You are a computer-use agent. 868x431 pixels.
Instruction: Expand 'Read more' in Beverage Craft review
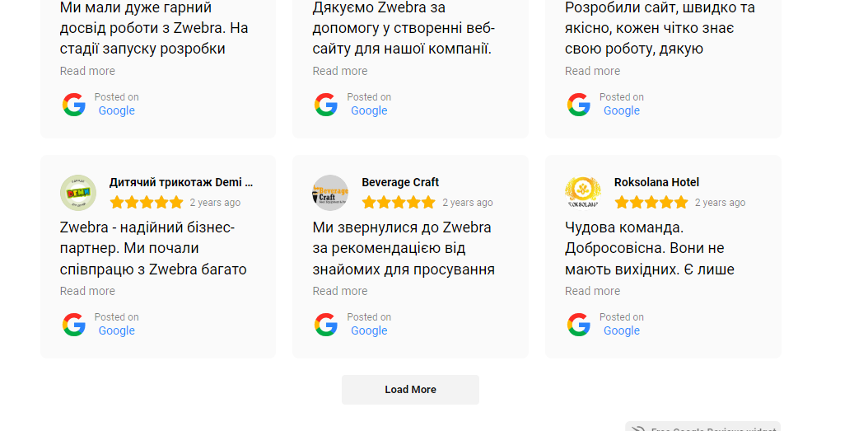pyautogui.click(x=340, y=291)
